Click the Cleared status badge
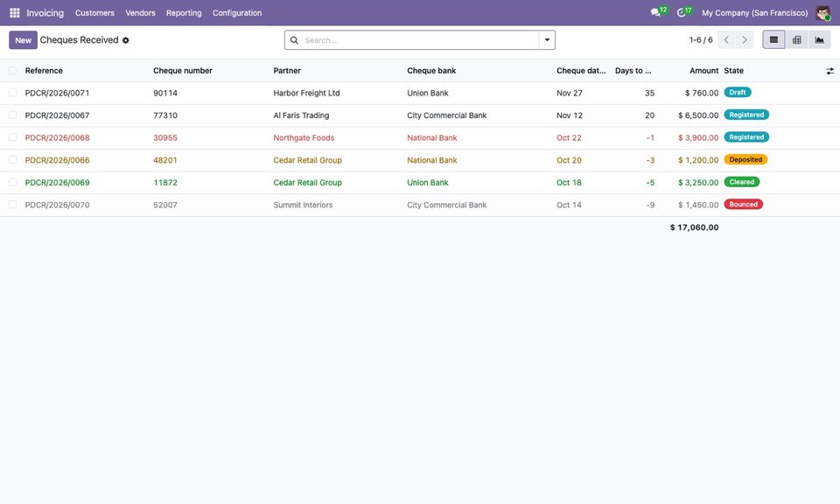The width and height of the screenshot is (840, 504). (742, 182)
